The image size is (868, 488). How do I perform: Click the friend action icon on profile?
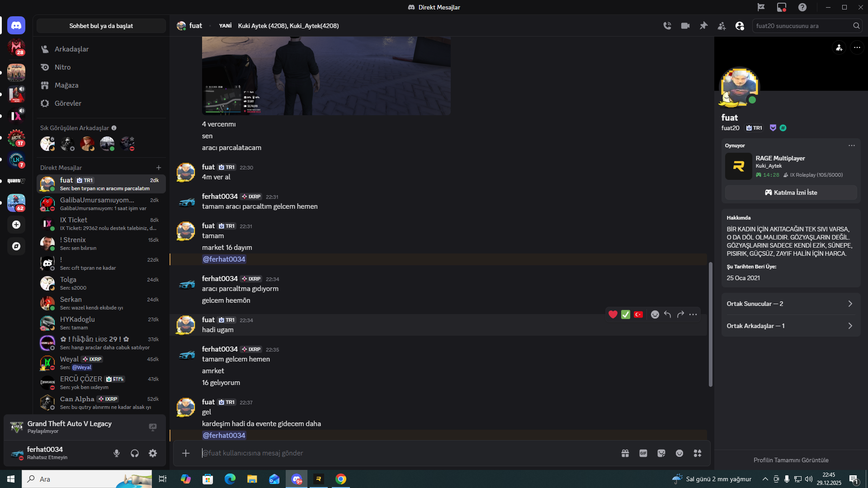[x=839, y=47]
